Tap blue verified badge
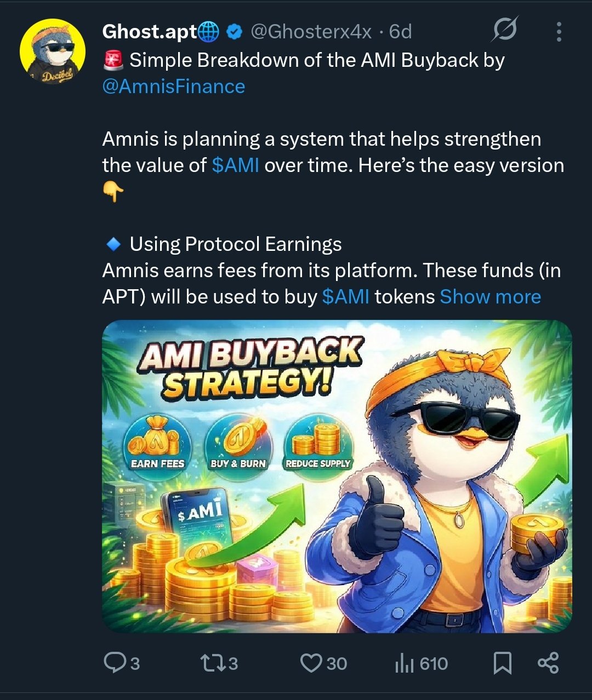 (235, 32)
